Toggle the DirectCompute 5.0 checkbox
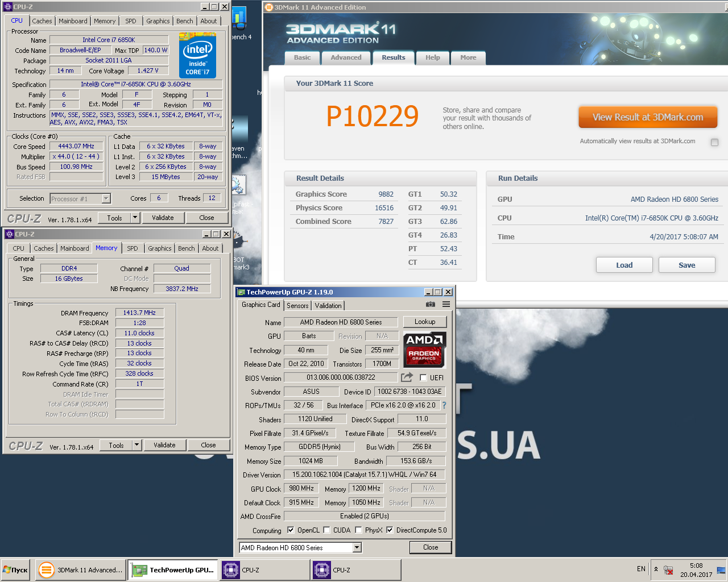The height and width of the screenshot is (582, 728). click(x=390, y=530)
